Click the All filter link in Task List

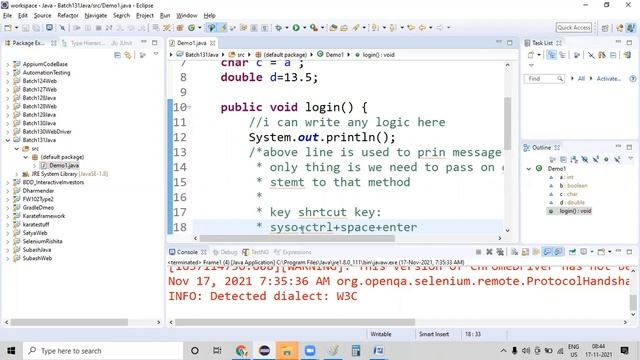point(581,78)
